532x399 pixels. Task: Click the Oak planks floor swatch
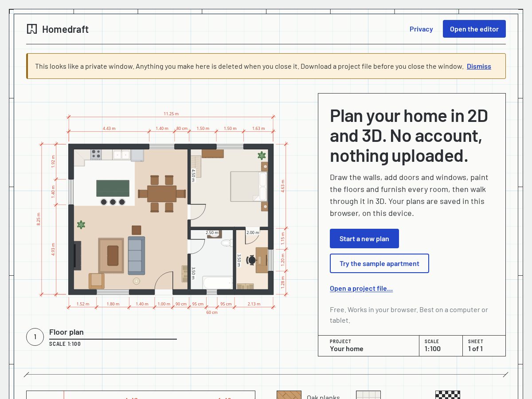(289, 395)
